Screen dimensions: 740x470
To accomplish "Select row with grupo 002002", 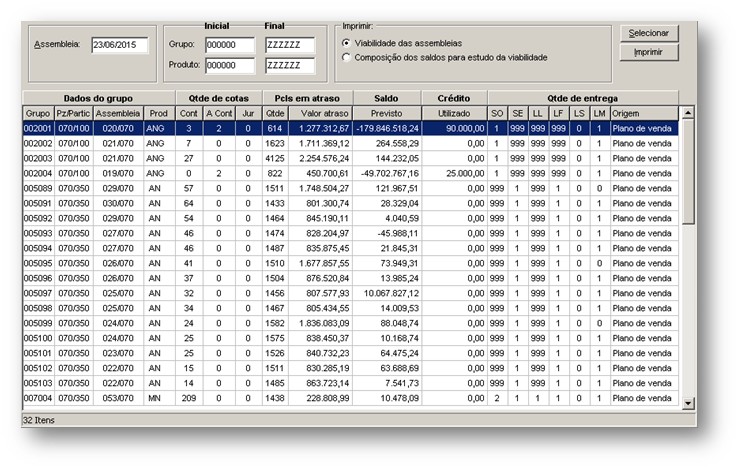I will (x=351, y=143).
